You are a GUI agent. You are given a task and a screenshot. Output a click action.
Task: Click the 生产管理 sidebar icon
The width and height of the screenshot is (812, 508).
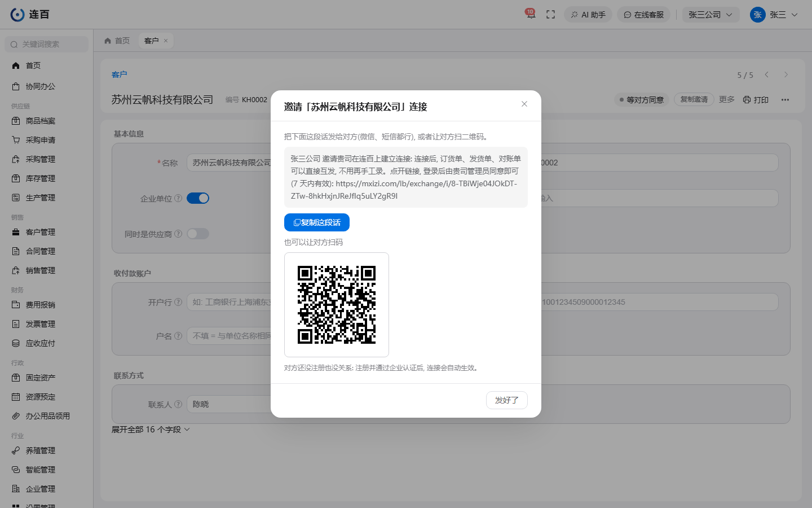[x=16, y=198]
